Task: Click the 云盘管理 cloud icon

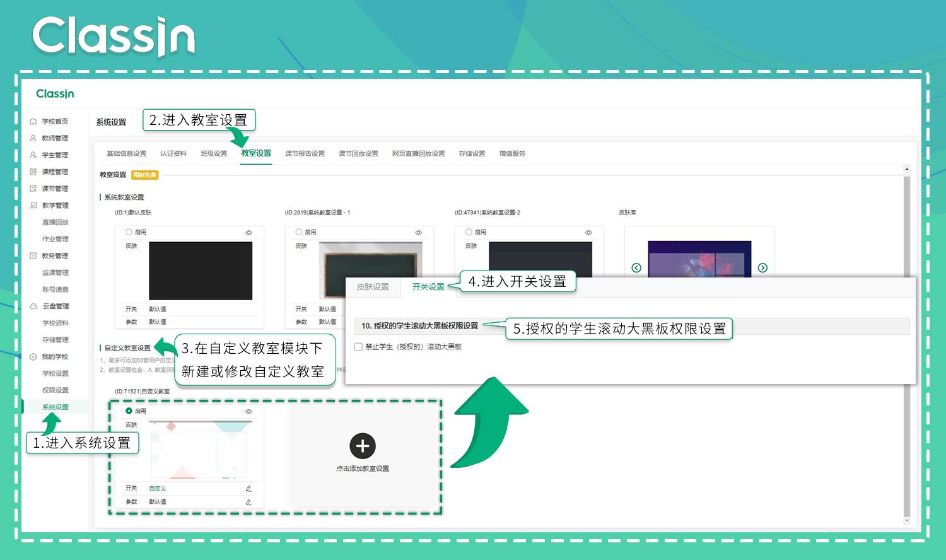Action: coord(33,306)
